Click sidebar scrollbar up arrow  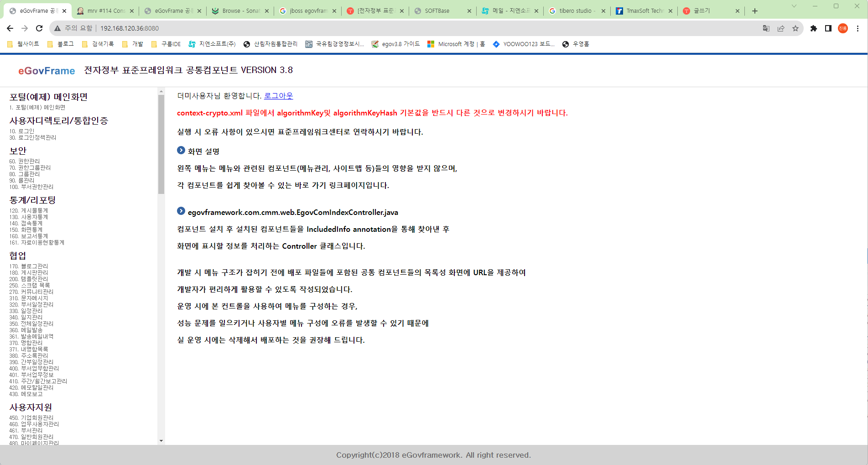[161, 91]
